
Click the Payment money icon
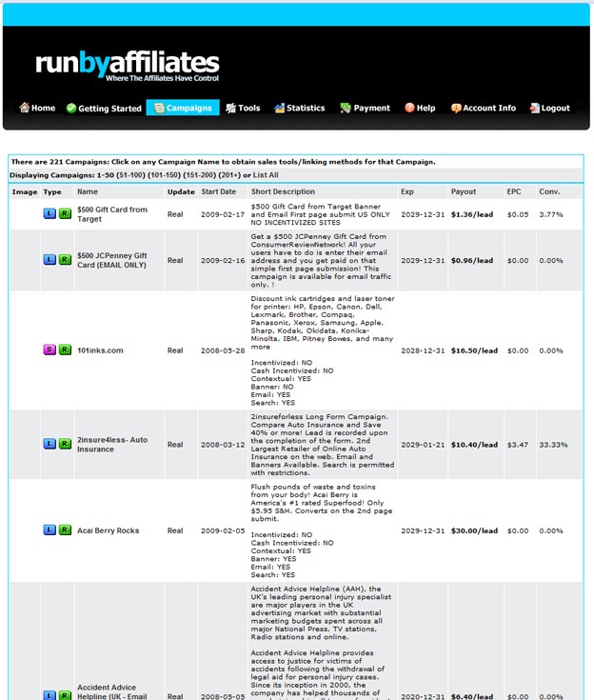pos(346,108)
